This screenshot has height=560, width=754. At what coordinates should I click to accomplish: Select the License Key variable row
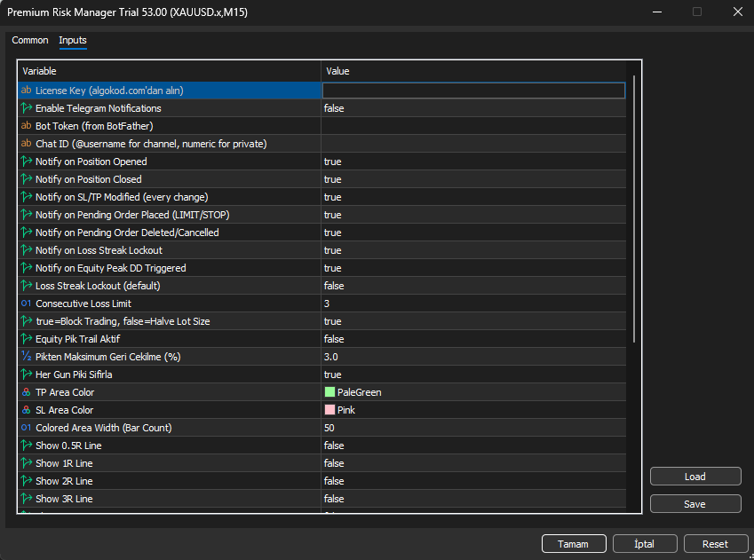click(x=170, y=91)
